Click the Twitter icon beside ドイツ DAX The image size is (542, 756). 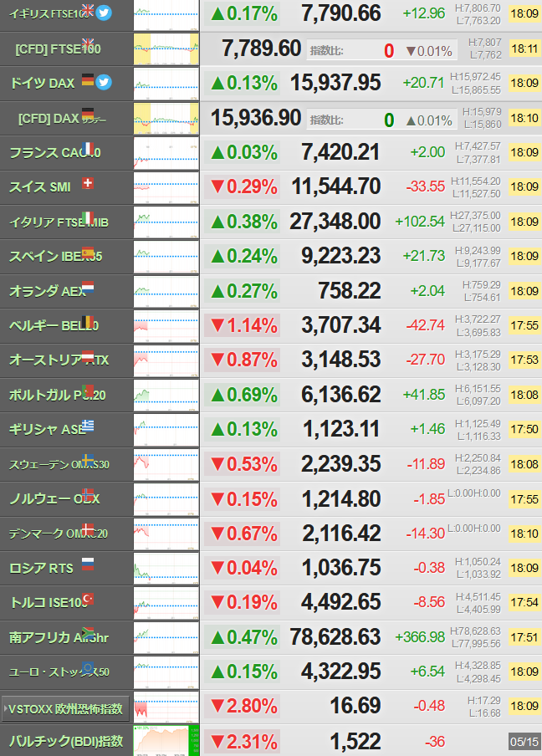click(x=103, y=83)
